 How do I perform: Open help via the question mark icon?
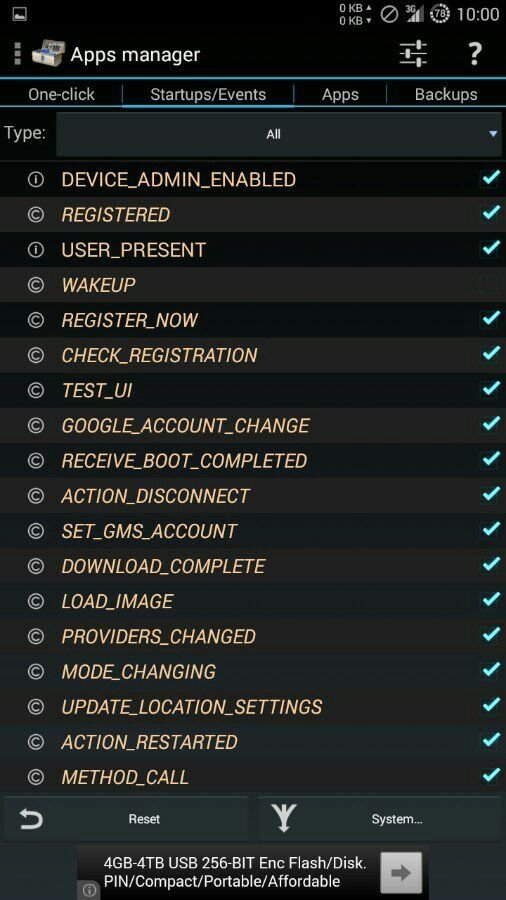point(474,54)
